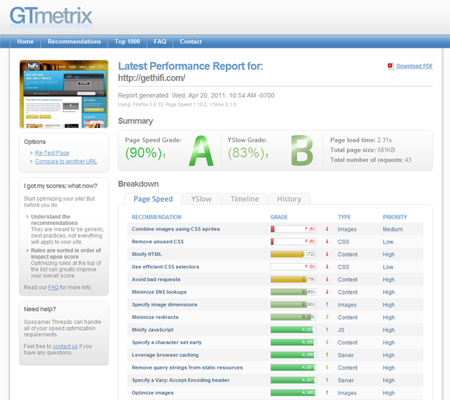Click the red down arrow for Combine images using CSS sprites

[x=327, y=229]
